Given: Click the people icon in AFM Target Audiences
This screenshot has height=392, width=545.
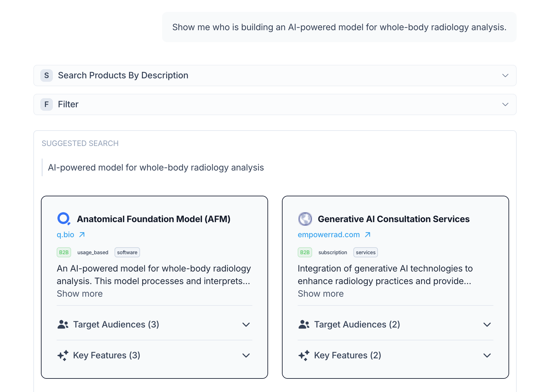Looking at the screenshot, I should (63, 324).
